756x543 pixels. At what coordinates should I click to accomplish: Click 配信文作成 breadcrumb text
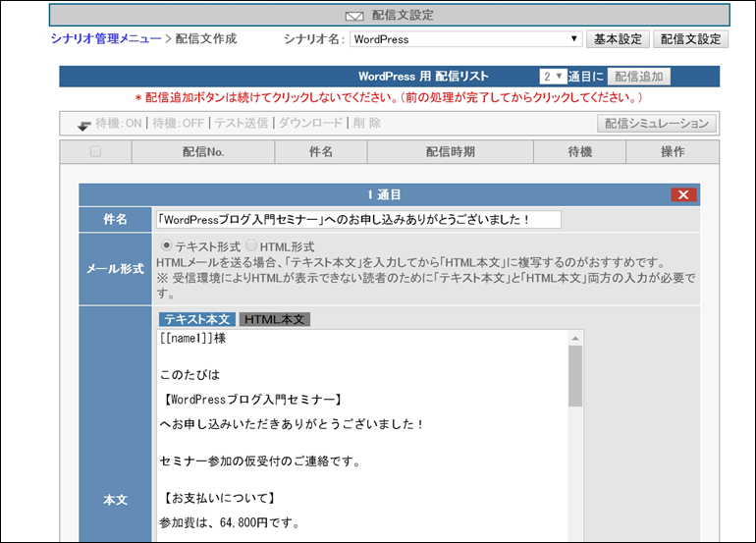point(206,38)
